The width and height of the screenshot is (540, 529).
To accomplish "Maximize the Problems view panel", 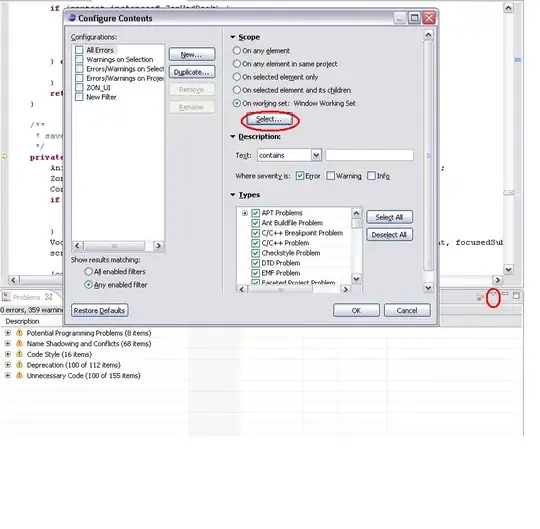I will click(516, 295).
